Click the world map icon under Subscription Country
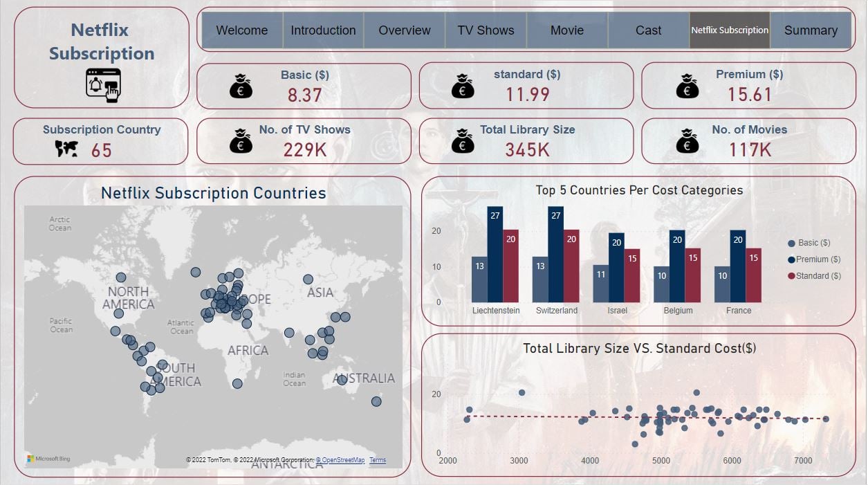The image size is (868, 485). tap(67, 149)
